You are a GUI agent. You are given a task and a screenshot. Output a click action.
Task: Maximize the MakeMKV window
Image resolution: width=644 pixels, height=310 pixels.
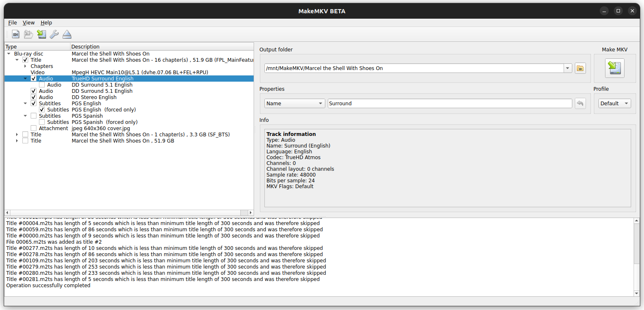618,11
